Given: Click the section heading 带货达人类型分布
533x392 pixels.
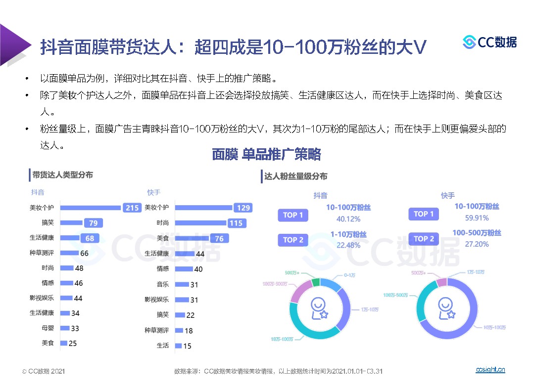Looking at the screenshot, I should click(x=62, y=175).
